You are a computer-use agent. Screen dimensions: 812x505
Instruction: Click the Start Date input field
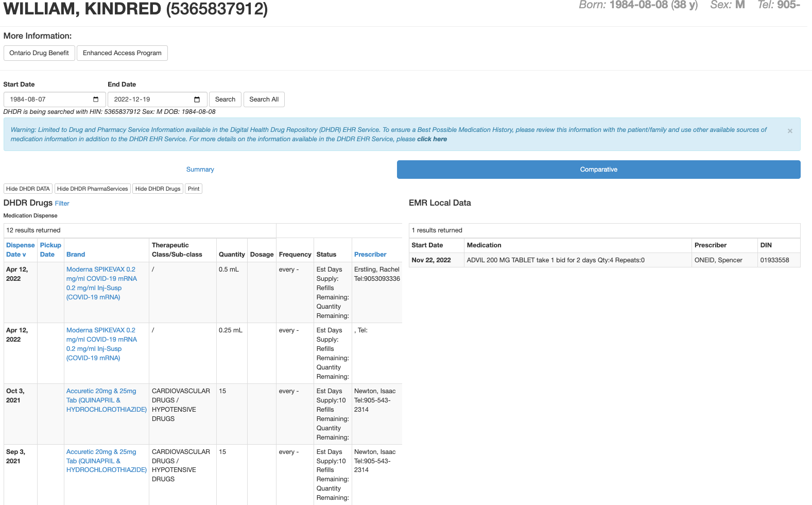tap(49, 99)
